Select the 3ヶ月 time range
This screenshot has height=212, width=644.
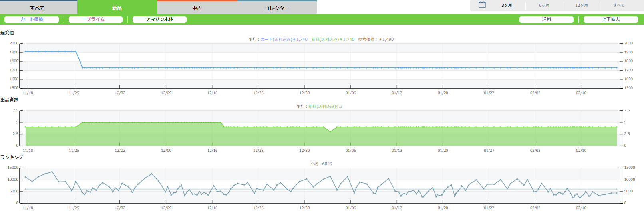click(x=507, y=6)
